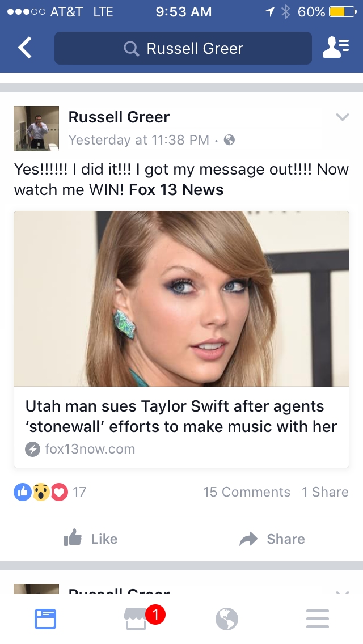Image resolution: width=363 pixels, height=644 pixels.
Task: Open the globe notifications tab
Action: [x=227, y=619]
